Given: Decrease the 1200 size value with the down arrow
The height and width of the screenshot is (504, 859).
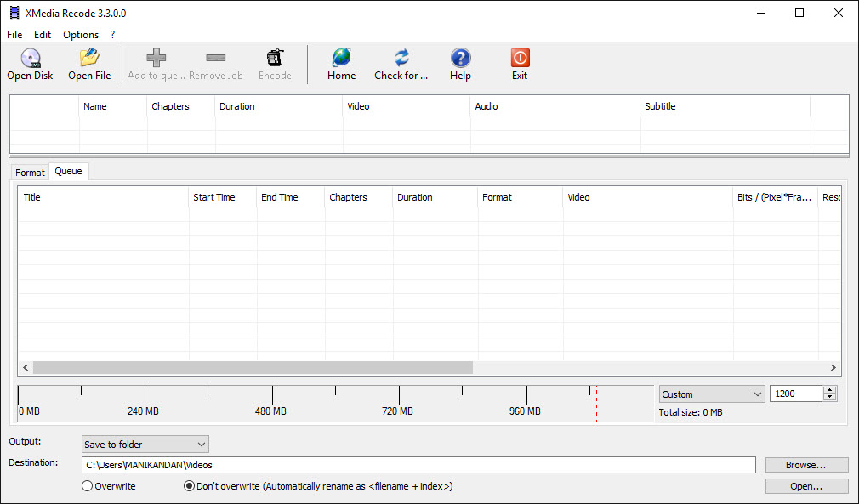Looking at the screenshot, I should click(830, 397).
